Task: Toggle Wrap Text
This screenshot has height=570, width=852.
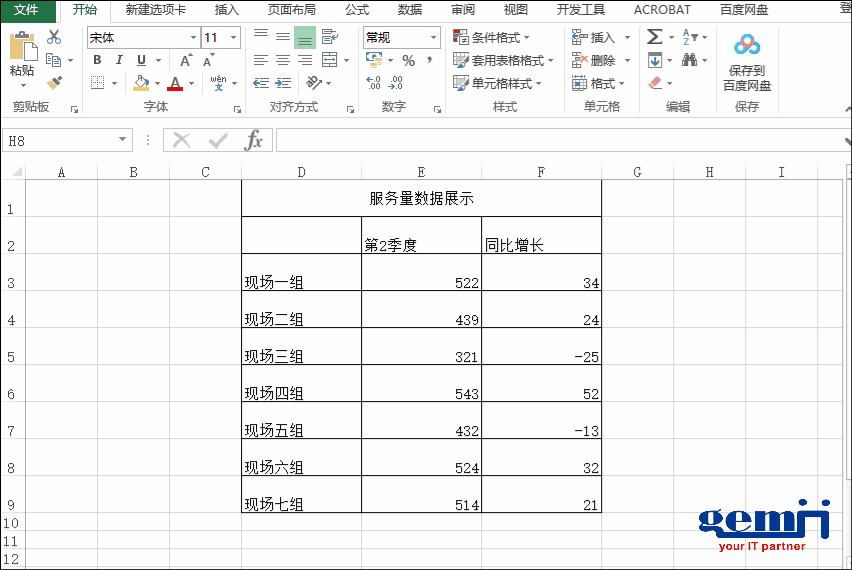Action: pyautogui.click(x=330, y=37)
